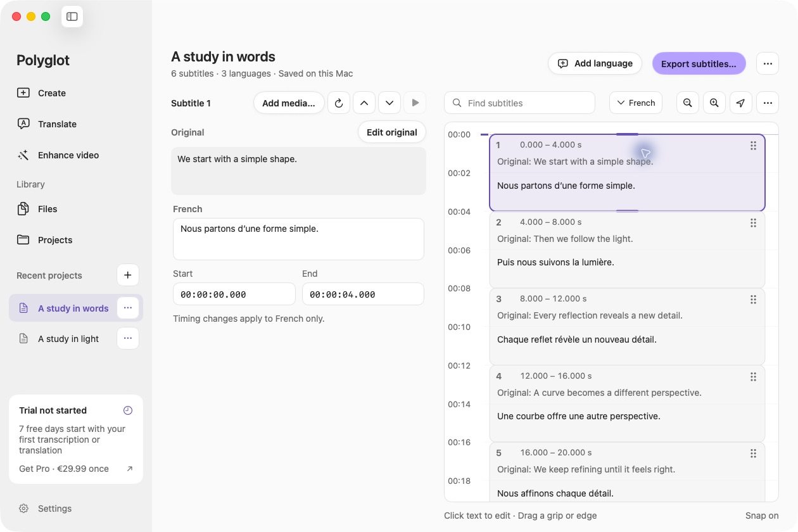
Task: Select 'A study in words' project
Action: point(63,308)
